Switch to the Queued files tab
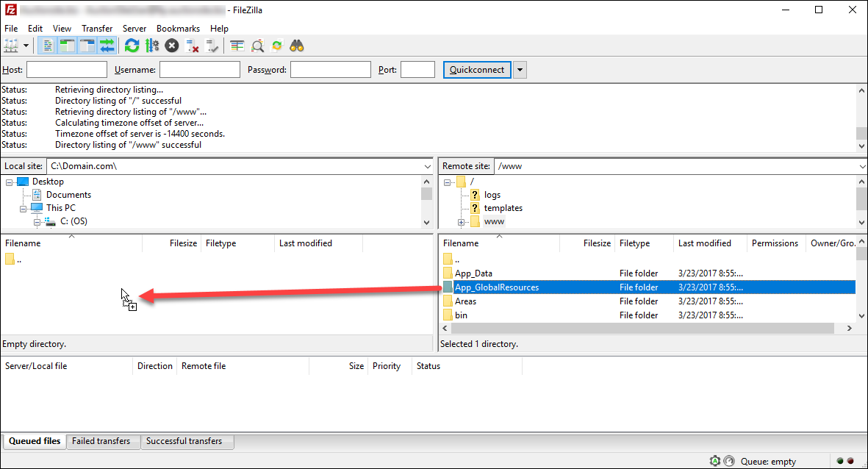Screen dimensions: 868x469 point(35,441)
